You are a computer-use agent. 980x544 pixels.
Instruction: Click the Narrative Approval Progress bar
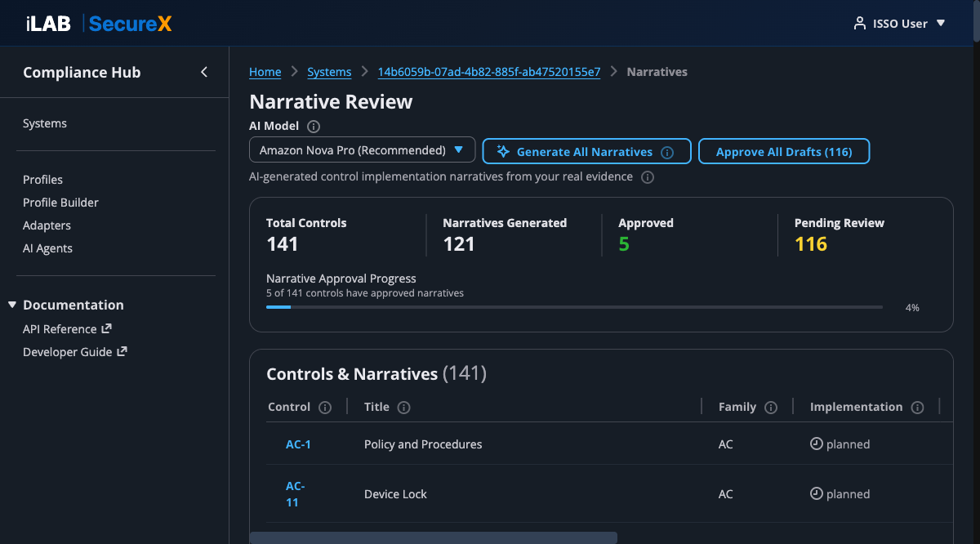[x=574, y=307]
